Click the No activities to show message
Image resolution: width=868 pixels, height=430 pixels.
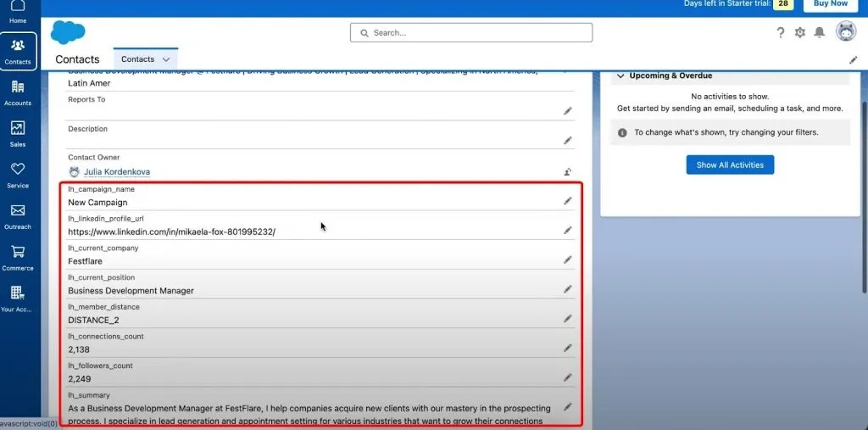pyautogui.click(x=730, y=97)
